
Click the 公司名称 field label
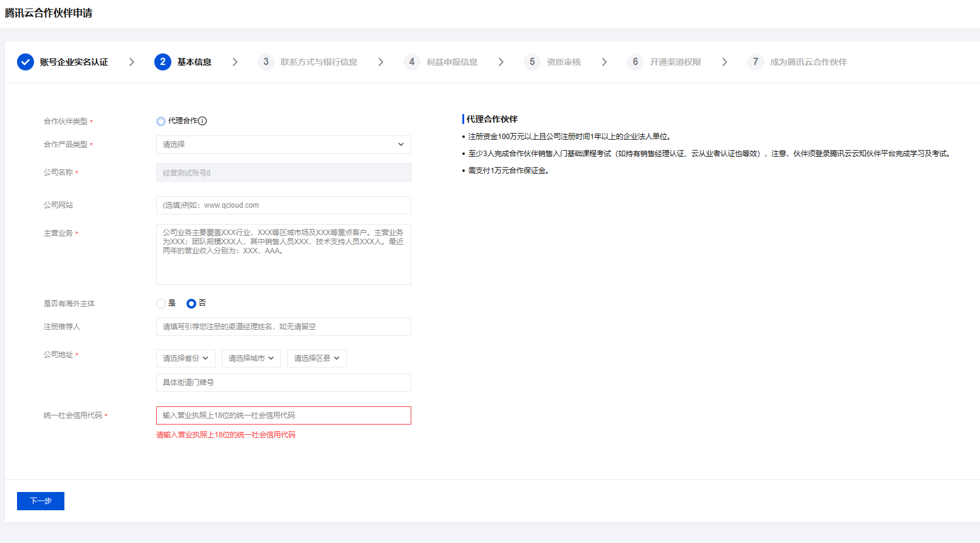coord(58,172)
